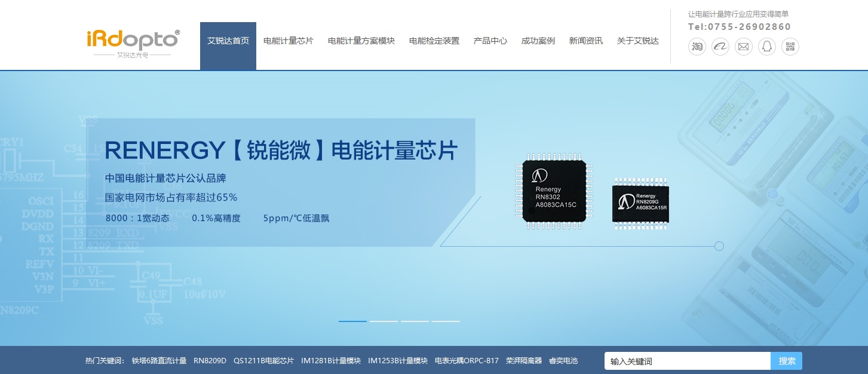Open the Alibaba store icon
Viewport: 868px width, 374px height.
pos(720,47)
